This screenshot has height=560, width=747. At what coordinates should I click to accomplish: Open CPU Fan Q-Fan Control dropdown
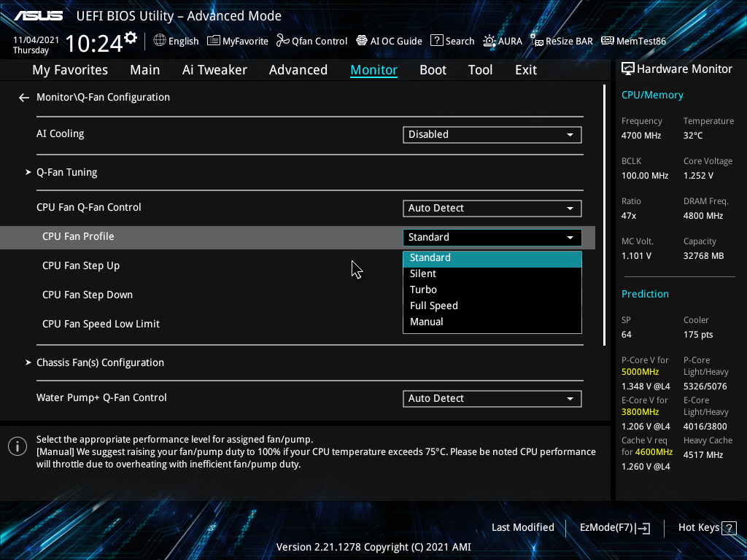point(492,209)
